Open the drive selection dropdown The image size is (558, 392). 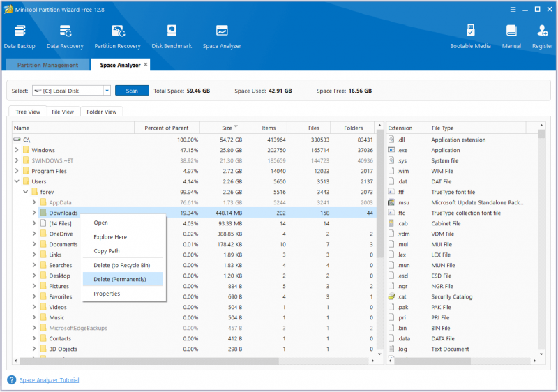(x=107, y=91)
